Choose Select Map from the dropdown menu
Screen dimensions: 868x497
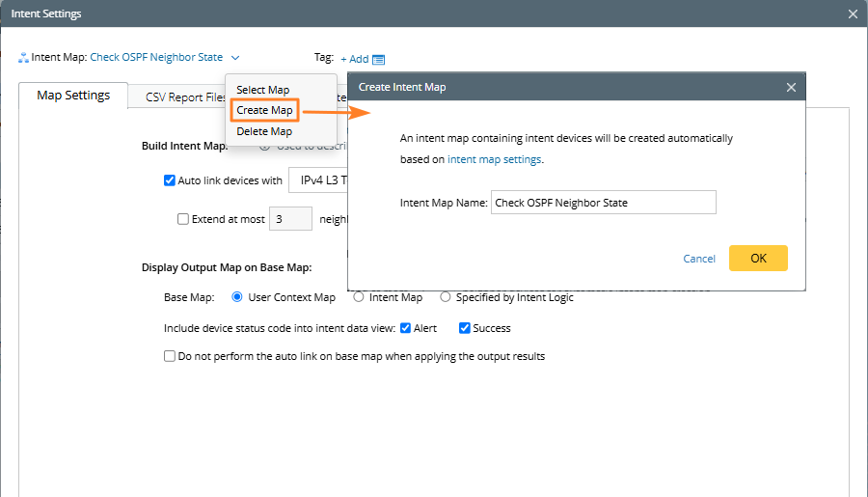(262, 90)
